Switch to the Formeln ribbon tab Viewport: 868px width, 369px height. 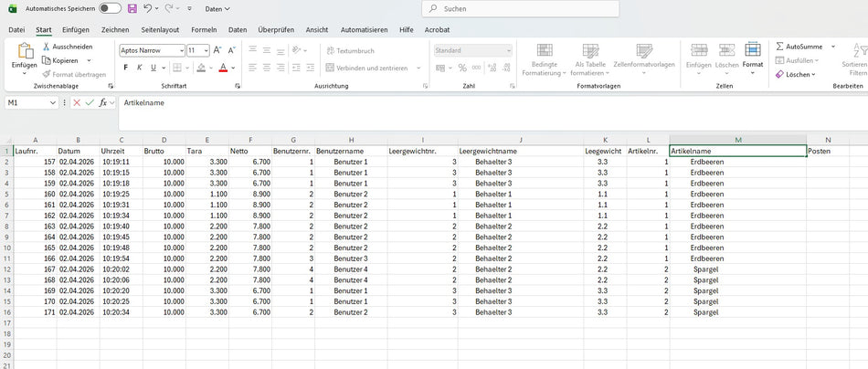(x=204, y=29)
